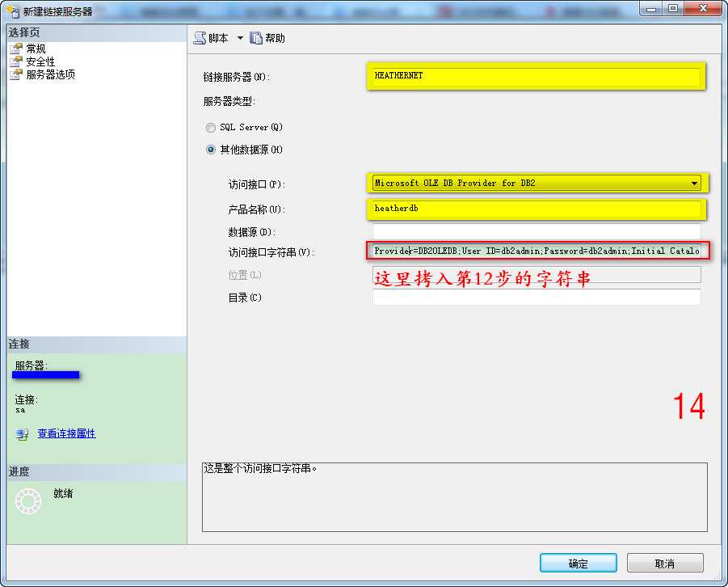Image resolution: width=728 pixels, height=587 pixels.
Task: Click the 确定 button
Action: [x=578, y=564]
